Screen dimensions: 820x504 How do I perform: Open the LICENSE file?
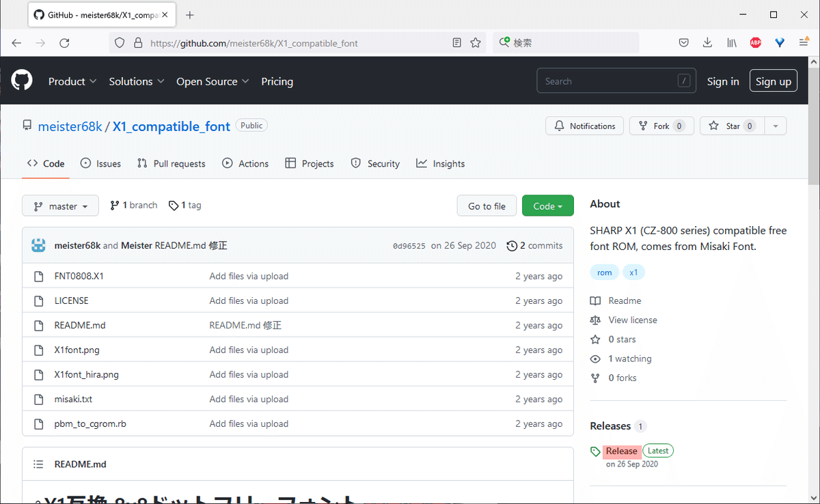click(x=71, y=300)
